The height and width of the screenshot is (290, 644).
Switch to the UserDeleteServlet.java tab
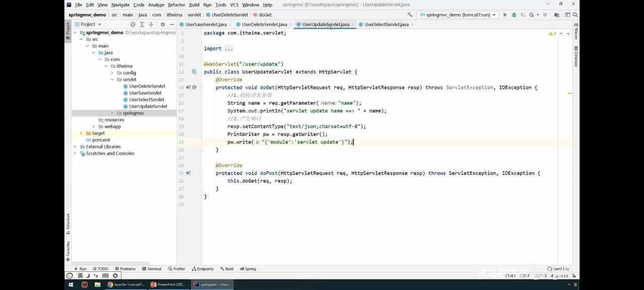pyautogui.click(x=264, y=24)
